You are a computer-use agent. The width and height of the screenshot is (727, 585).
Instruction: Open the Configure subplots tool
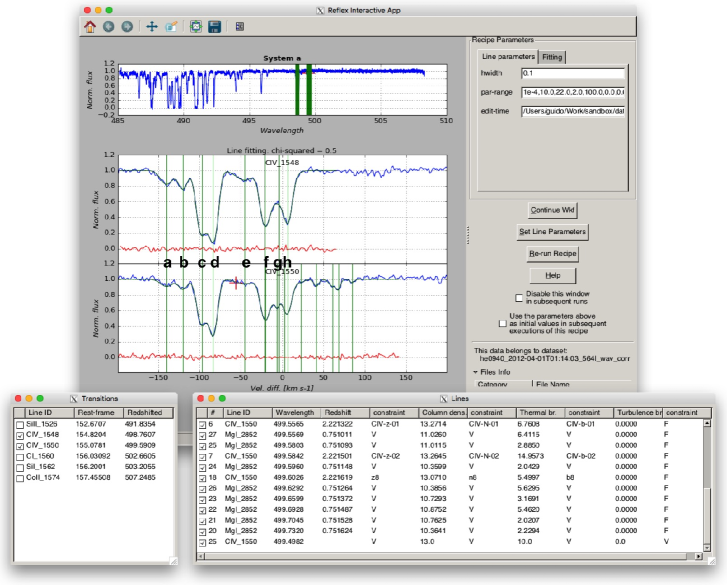point(196,26)
